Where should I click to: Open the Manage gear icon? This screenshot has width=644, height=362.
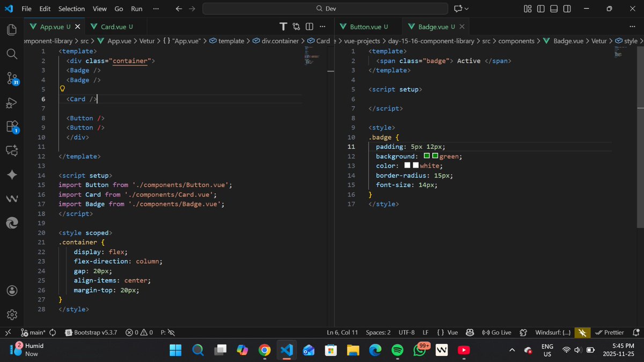(12, 314)
